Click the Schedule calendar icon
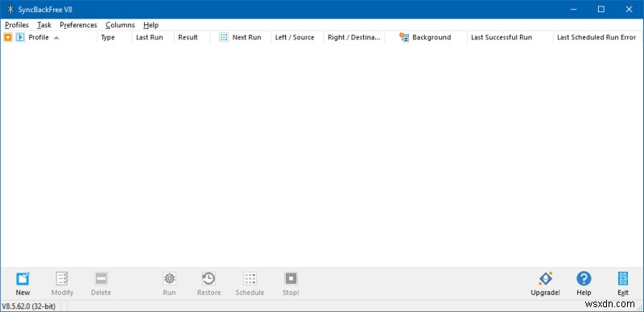The width and height of the screenshot is (644, 312). (250, 279)
